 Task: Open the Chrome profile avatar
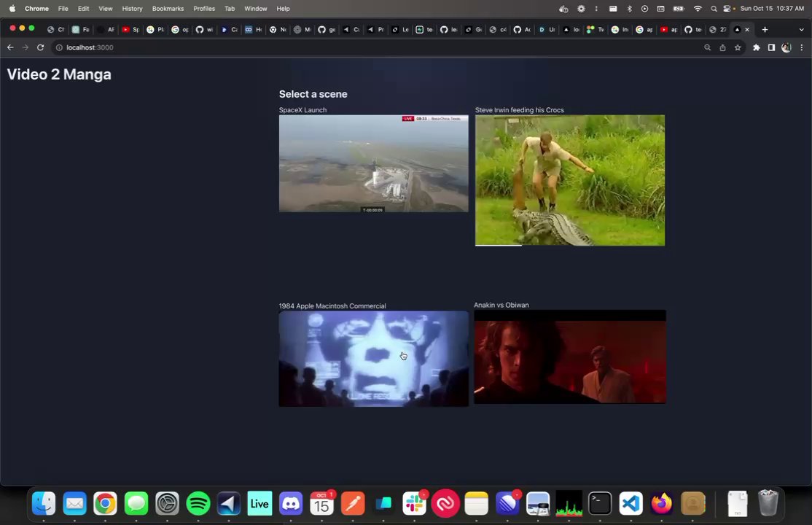pyautogui.click(x=786, y=47)
